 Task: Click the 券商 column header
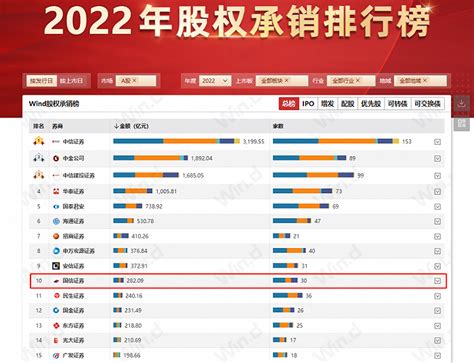point(57,126)
